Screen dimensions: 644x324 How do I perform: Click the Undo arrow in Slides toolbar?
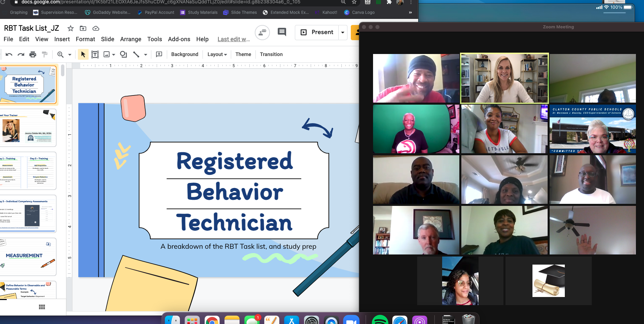click(9, 54)
